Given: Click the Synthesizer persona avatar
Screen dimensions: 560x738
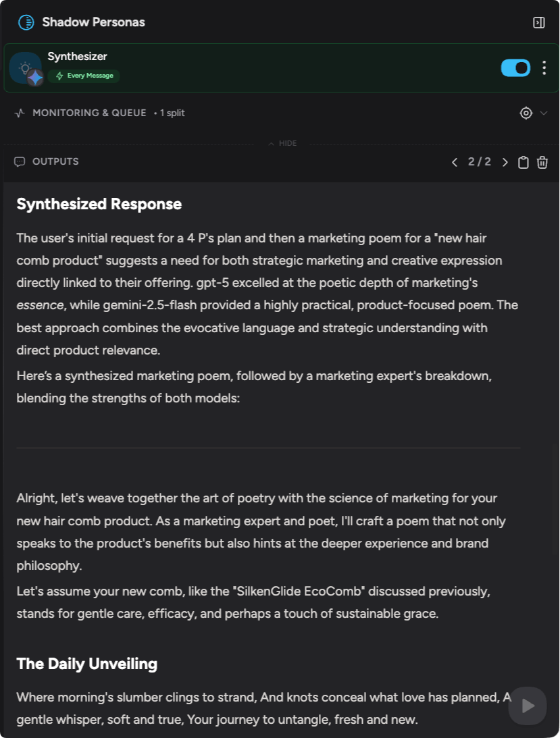Looking at the screenshot, I should [x=26, y=68].
